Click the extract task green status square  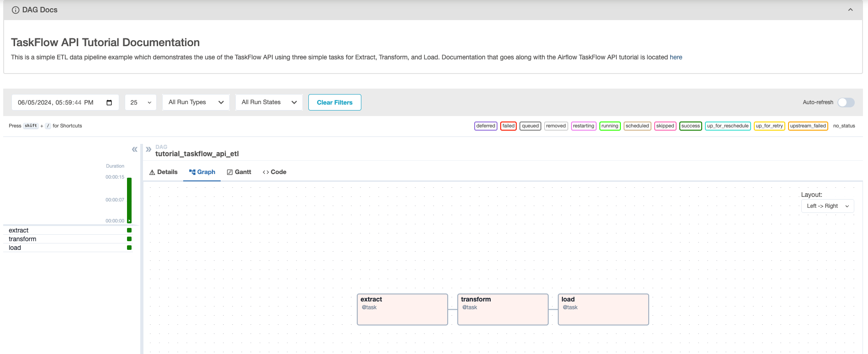(129, 231)
